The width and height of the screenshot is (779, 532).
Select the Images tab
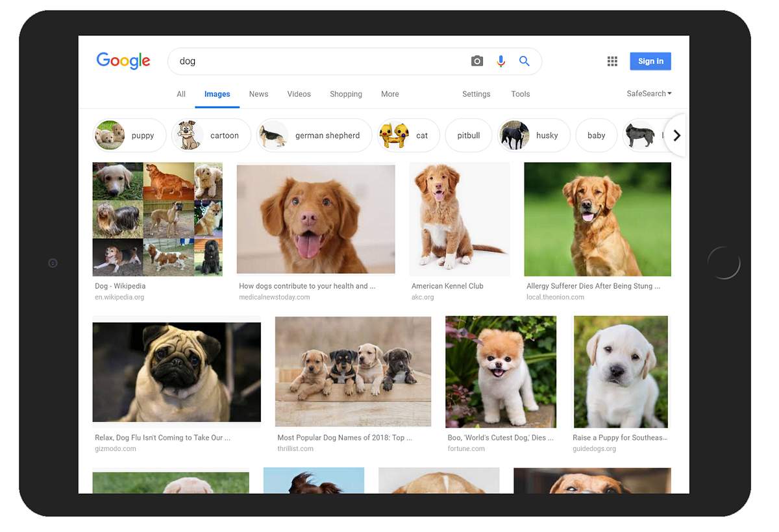tap(217, 94)
